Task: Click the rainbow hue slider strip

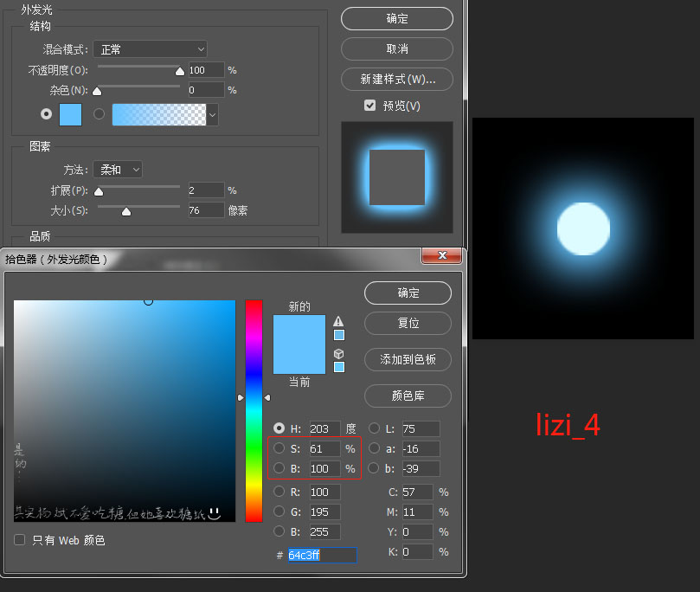Action: point(254,411)
